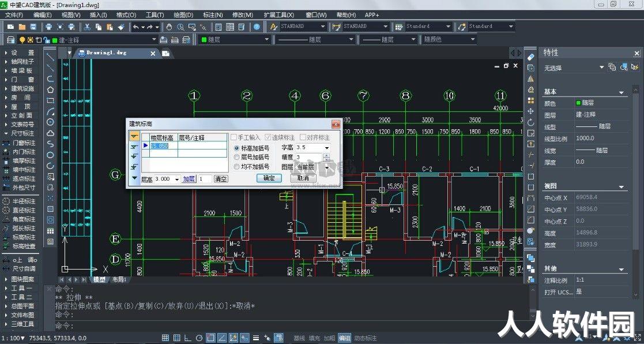Click the 加层 button

(x=189, y=179)
